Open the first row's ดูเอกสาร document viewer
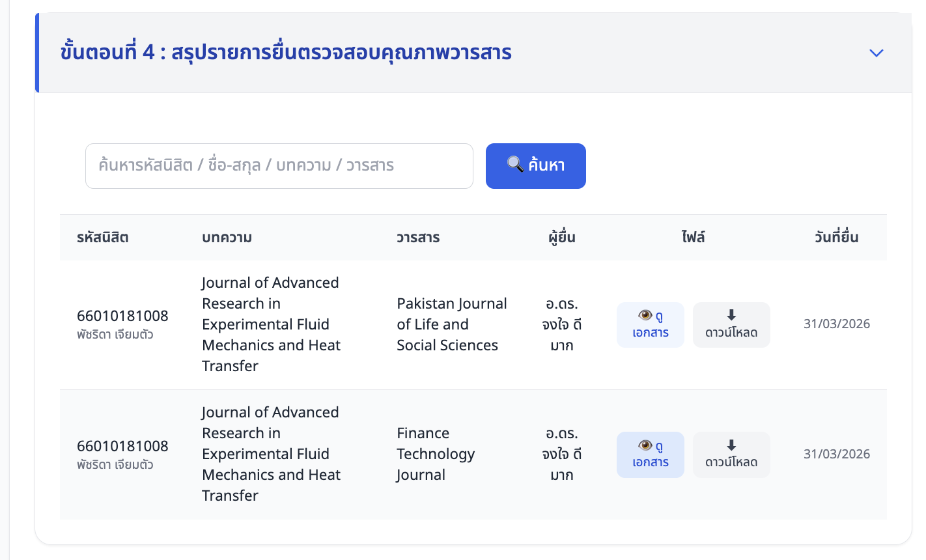 point(650,324)
